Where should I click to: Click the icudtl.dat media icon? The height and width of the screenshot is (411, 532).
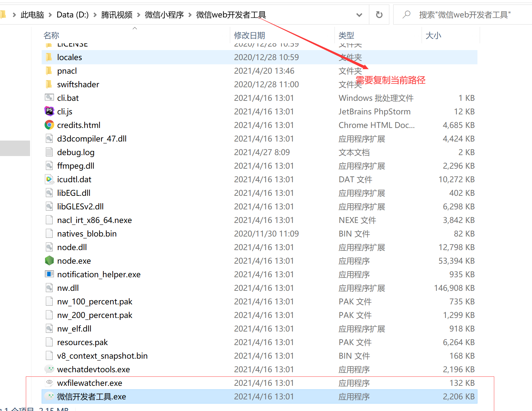click(49, 179)
